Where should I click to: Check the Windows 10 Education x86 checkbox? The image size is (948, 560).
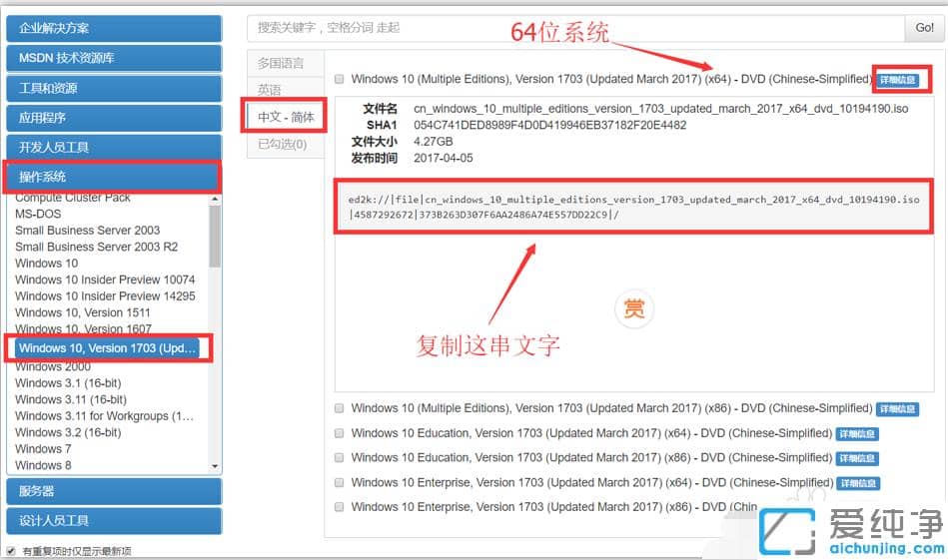[x=340, y=458]
